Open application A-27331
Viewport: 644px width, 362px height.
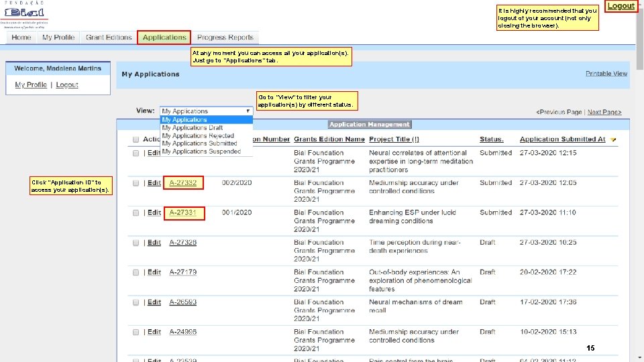[x=182, y=213]
